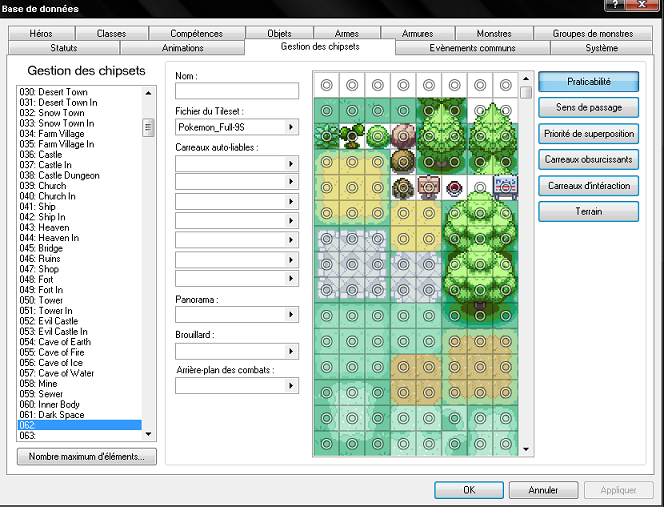Select the pink-brown boulder tile
This screenshot has height=507, width=664.
403,134
